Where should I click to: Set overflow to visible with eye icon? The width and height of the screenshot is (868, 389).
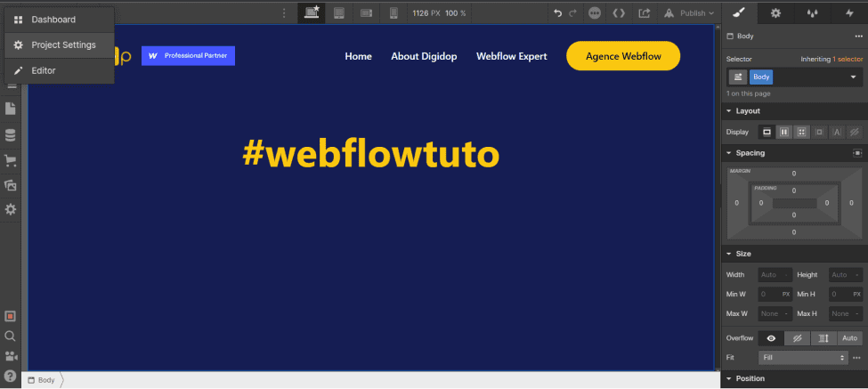[x=771, y=338]
